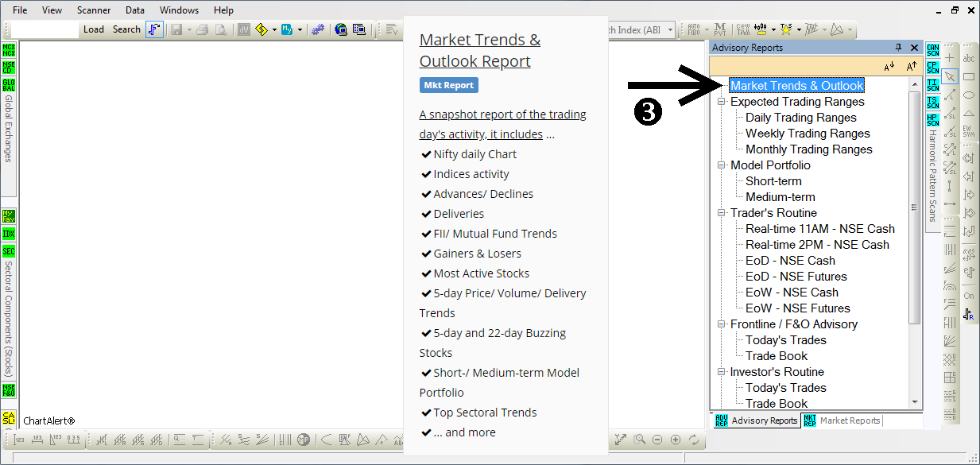Click the On indicator in right toolbar

click(x=969, y=296)
